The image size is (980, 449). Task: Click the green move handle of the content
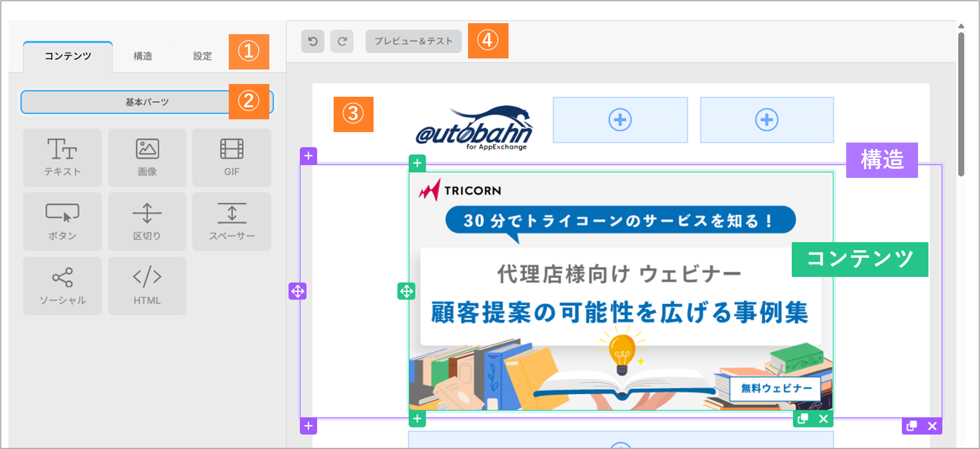407,291
